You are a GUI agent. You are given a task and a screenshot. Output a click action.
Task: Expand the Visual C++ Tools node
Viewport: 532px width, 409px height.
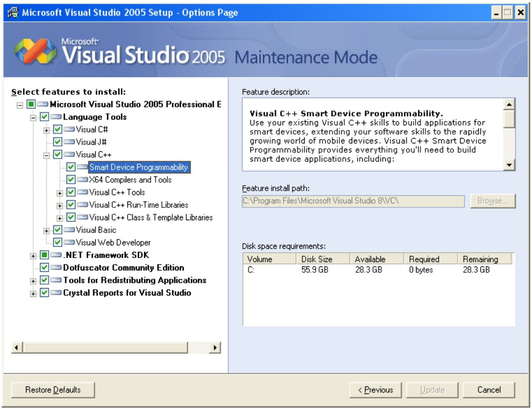tap(60, 193)
